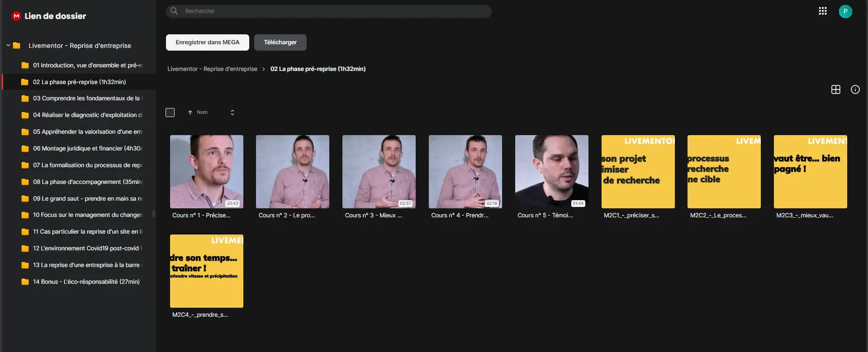Open the M2C1 préciser file thumbnail
868x352 pixels.
638,172
